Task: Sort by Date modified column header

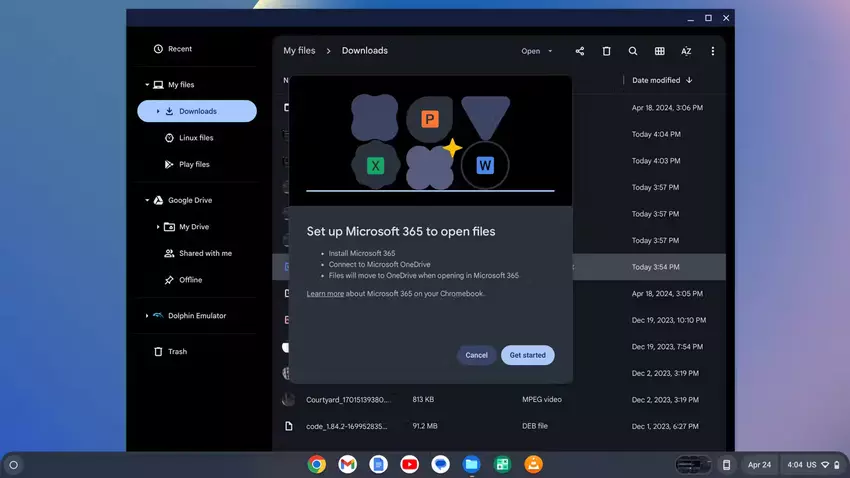Action: [x=656, y=80]
